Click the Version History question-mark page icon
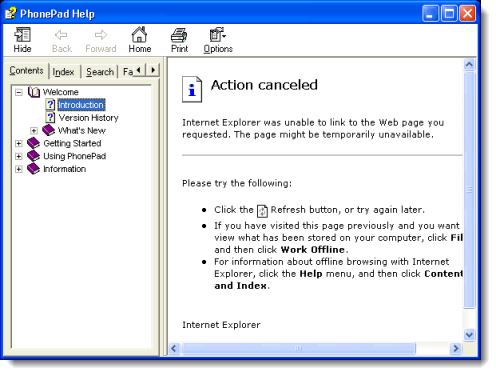496x375 pixels. pyautogui.click(x=50, y=117)
